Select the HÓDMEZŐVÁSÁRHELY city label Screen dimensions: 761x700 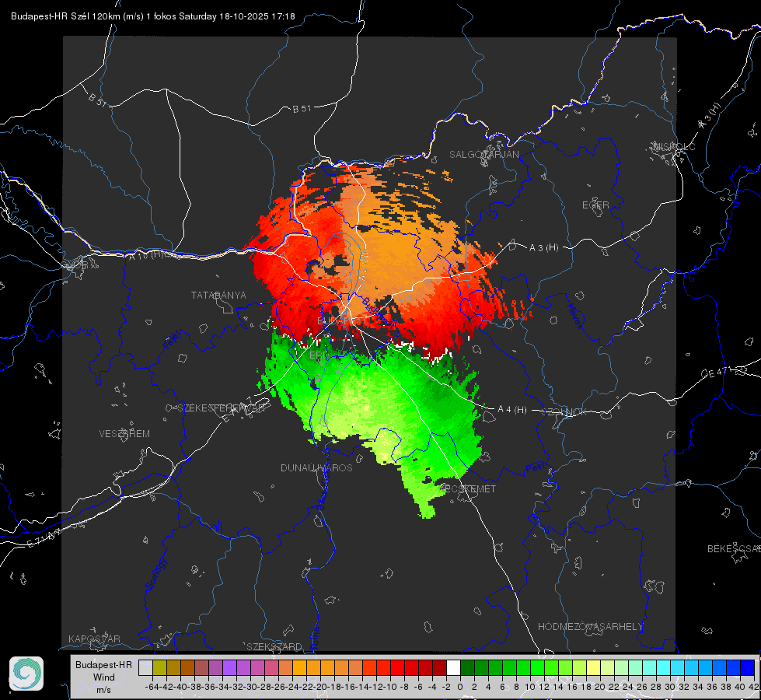tap(590, 627)
